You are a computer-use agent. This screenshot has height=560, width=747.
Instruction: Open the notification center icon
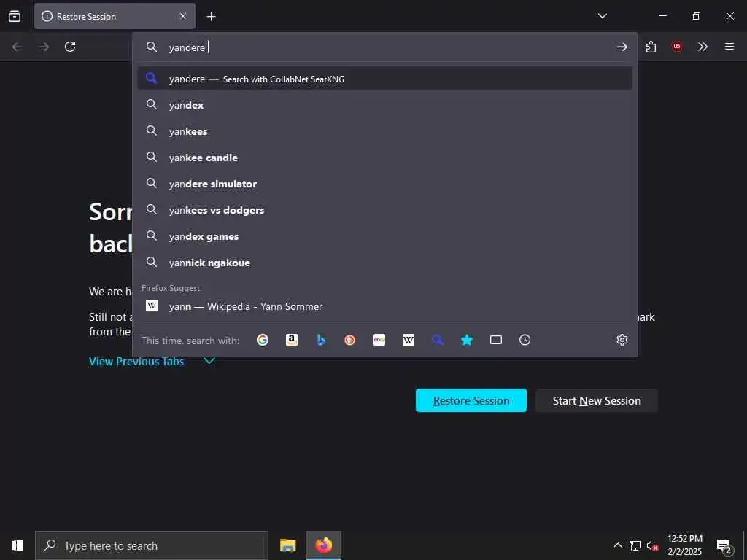724,545
